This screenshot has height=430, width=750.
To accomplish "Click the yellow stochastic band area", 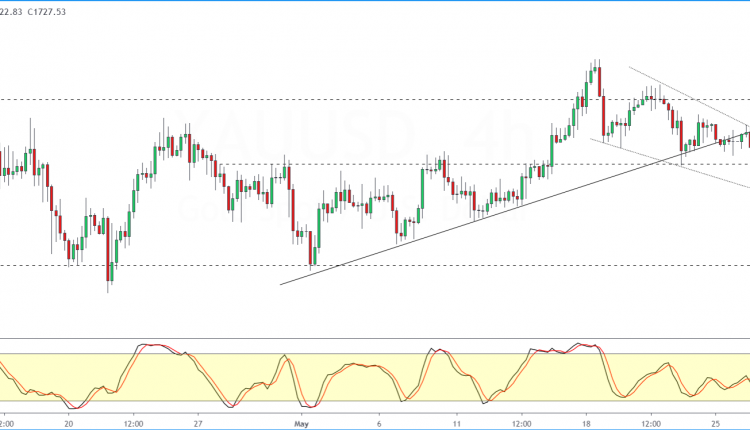I will (x=375, y=377).
